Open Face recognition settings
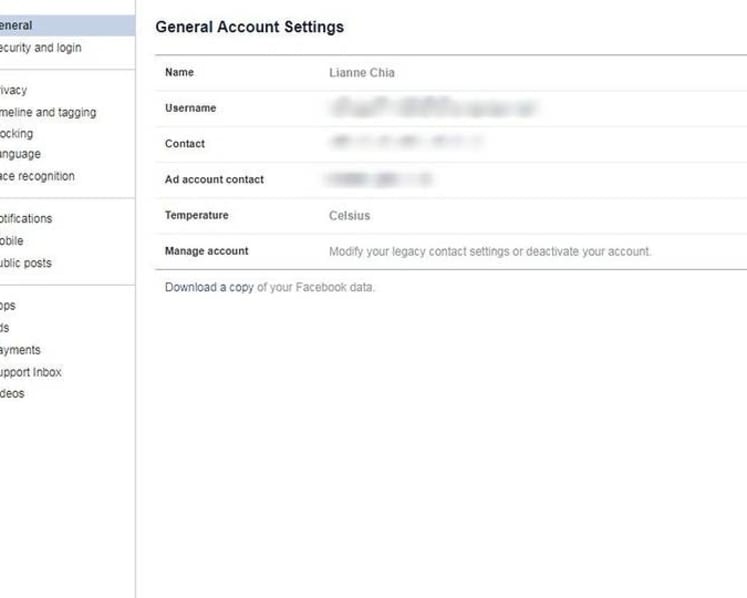Viewport: 747px width, 598px height. 37,176
